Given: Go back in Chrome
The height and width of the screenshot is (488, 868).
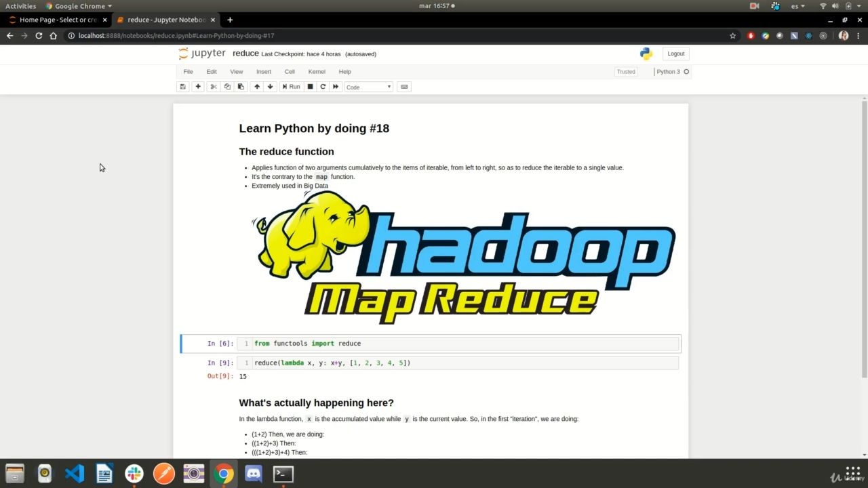Looking at the screenshot, I should [x=9, y=35].
